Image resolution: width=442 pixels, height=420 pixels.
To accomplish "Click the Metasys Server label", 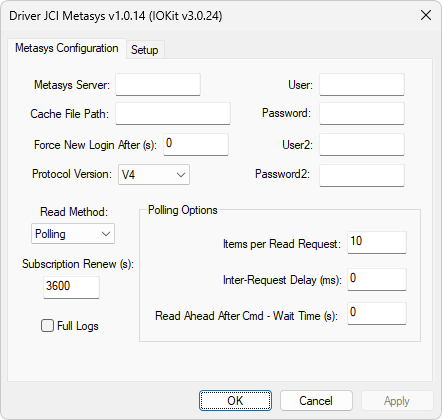I will (72, 85).
